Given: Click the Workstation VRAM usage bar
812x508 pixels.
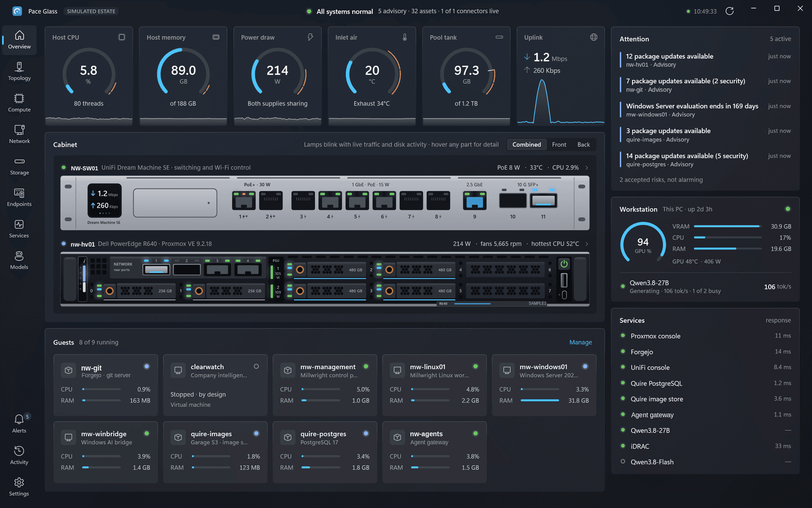Looking at the screenshot, I should [728, 226].
